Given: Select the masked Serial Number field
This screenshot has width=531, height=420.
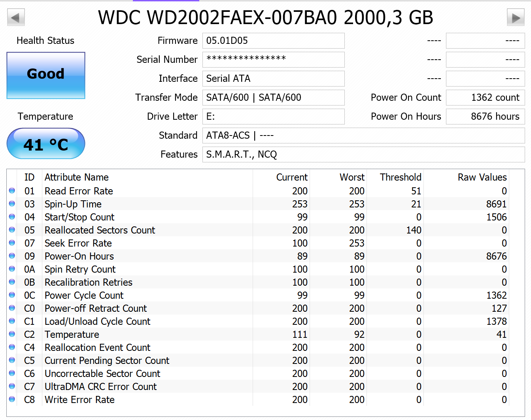Looking at the screenshot, I should [273, 60].
